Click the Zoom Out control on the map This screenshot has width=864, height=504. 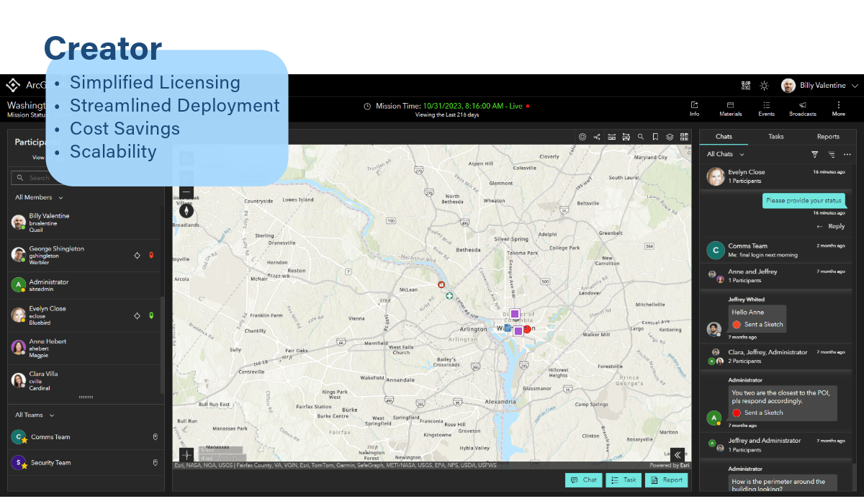point(186,192)
